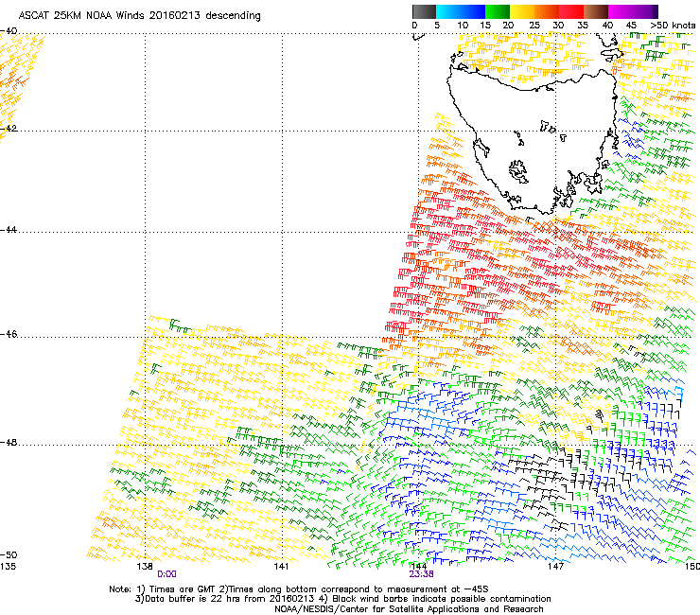Click the "135" longitude axis label
Image resolution: width=700 pixels, height=615 pixels.
[x=8, y=567]
